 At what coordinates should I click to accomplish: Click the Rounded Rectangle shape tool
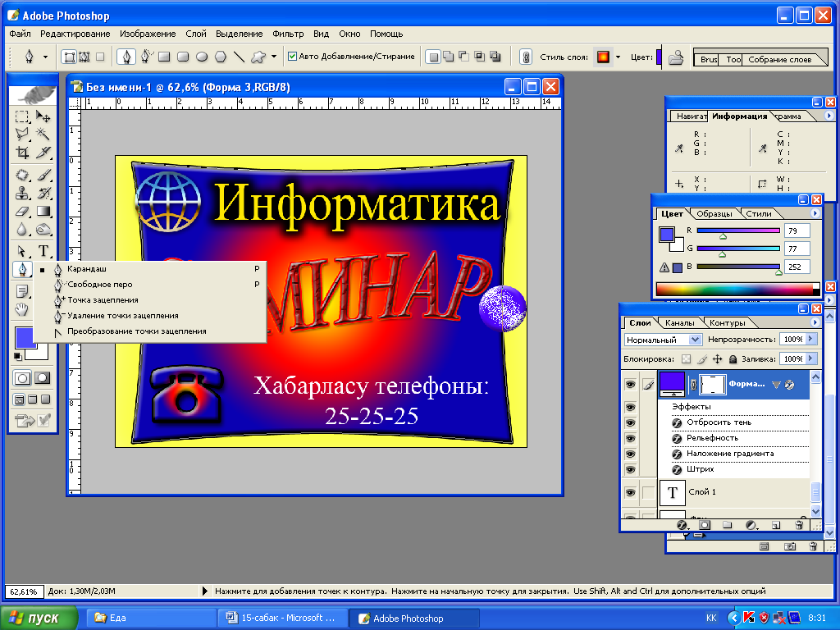point(183,57)
